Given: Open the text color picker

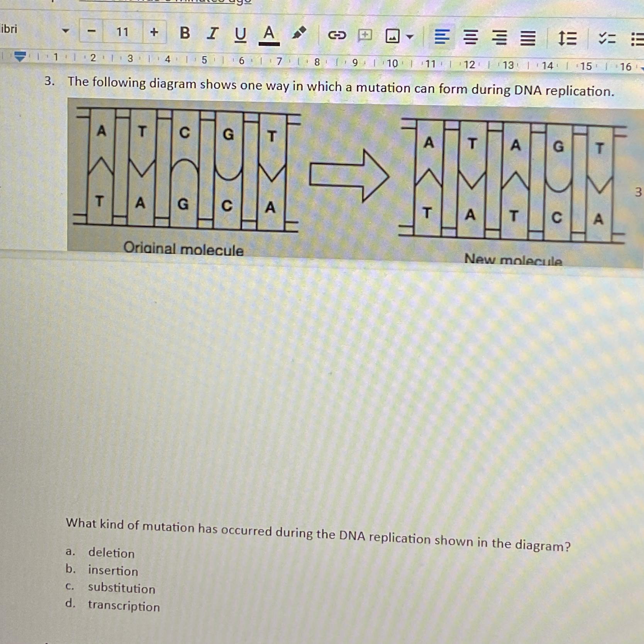Looking at the screenshot, I should [269, 35].
